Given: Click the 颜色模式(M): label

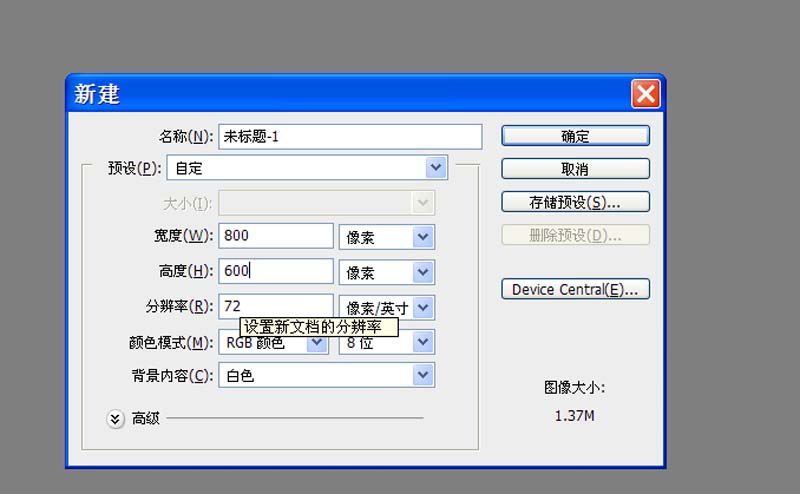Looking at the screenshot, I should [171, 342].
